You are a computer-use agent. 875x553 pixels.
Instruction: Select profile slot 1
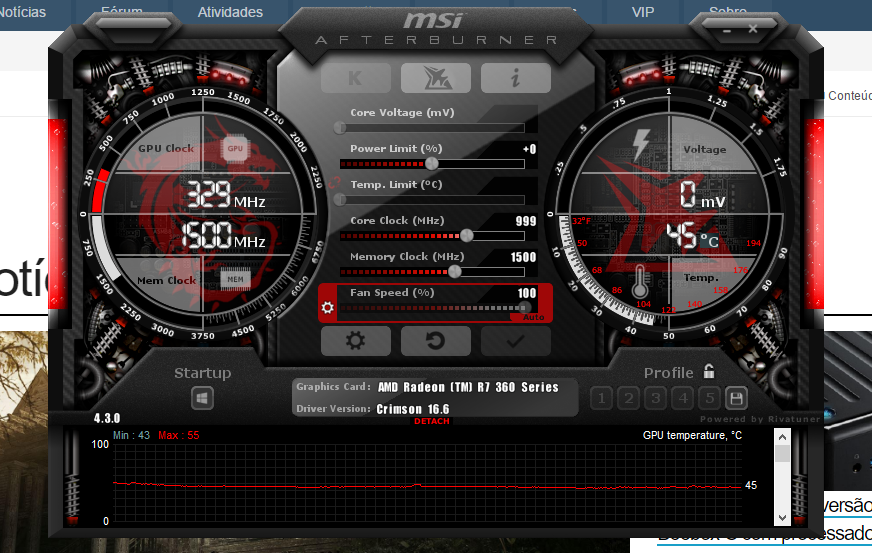[601, 398]
